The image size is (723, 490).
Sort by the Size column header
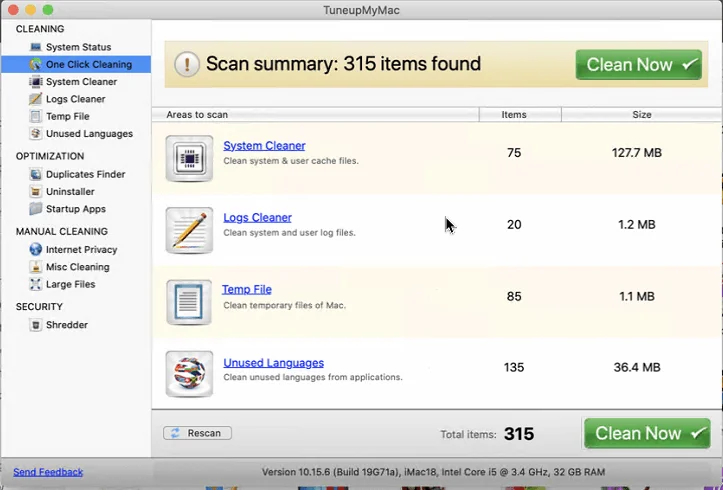(x=641, y=115)
